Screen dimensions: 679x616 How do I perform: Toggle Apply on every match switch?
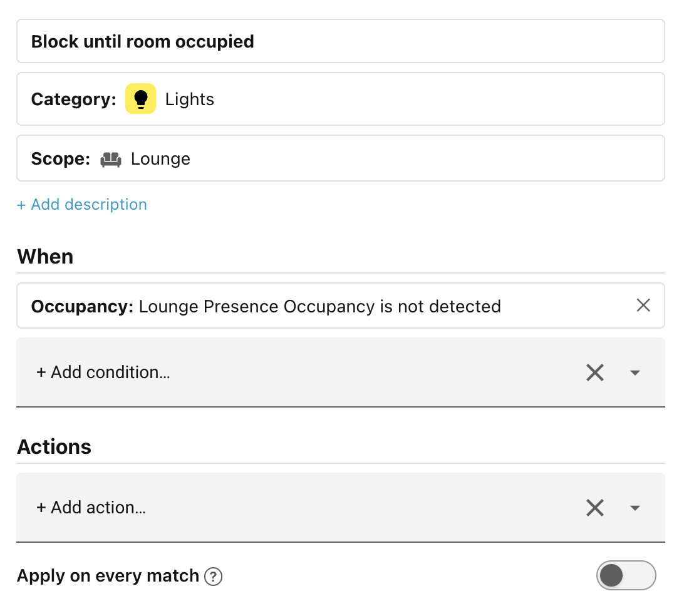[x=626, y=575]
